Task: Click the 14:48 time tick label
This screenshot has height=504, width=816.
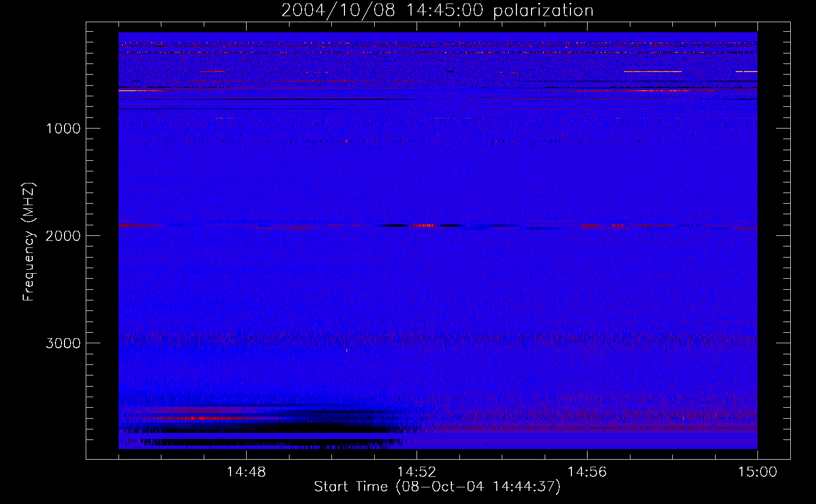Action: click(246, 472)
